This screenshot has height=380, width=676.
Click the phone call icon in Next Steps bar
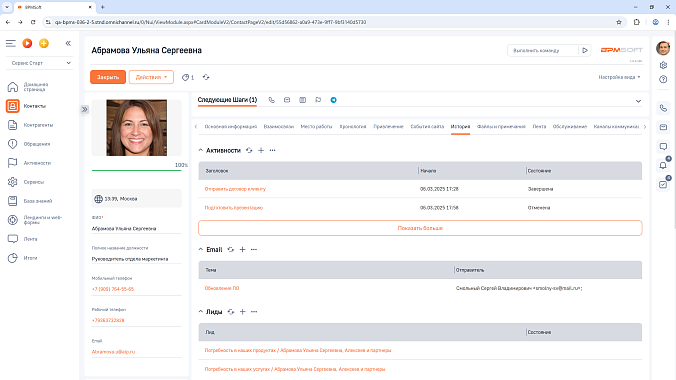tap(272, 100)
